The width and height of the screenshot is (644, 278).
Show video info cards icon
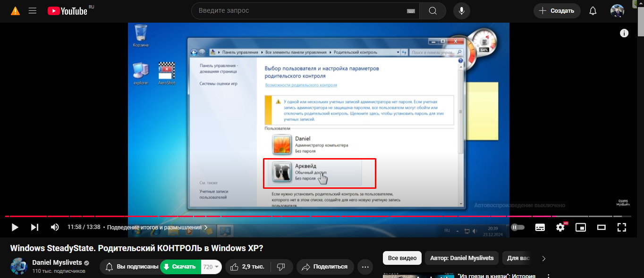click(624, 33)
